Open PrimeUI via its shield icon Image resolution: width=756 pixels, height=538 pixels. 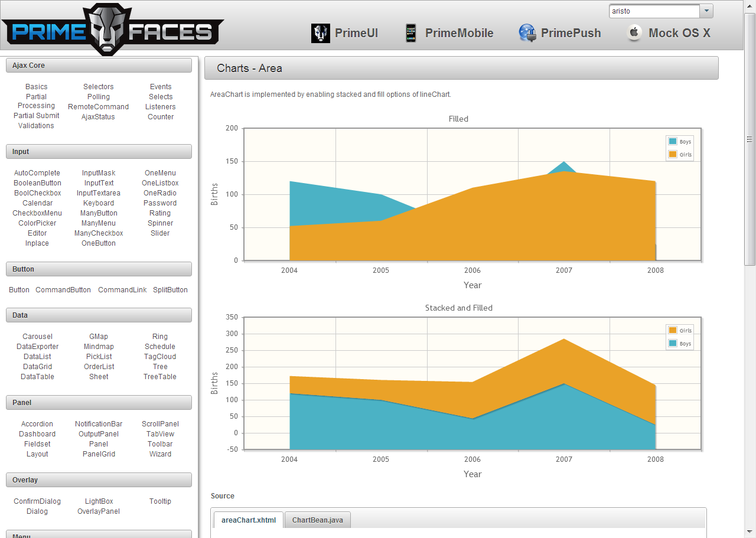[x=321, y=33]
